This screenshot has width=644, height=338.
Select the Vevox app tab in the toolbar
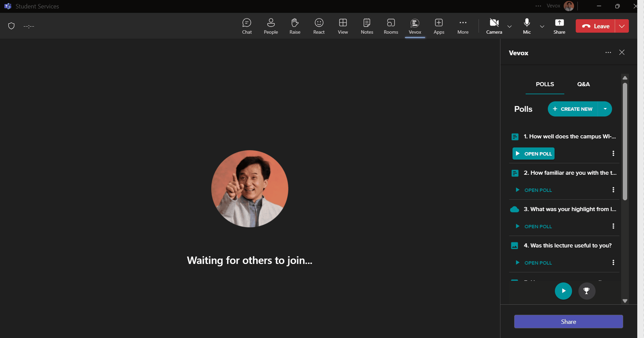415,26
